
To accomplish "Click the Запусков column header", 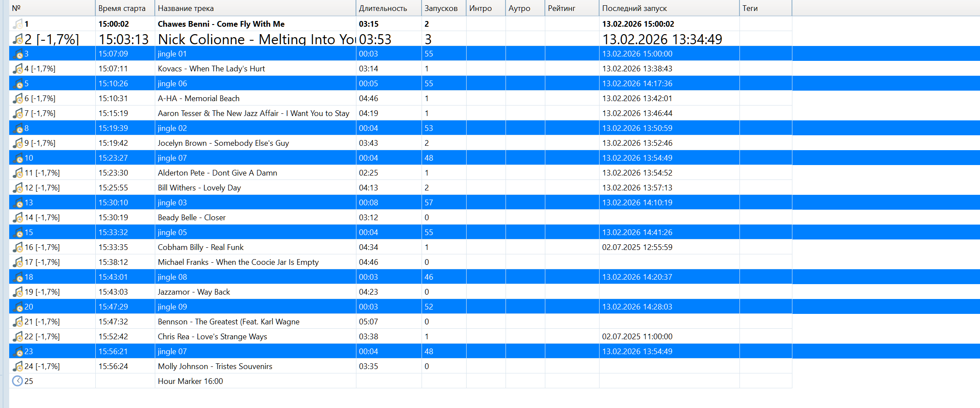I will click(441, 8).
